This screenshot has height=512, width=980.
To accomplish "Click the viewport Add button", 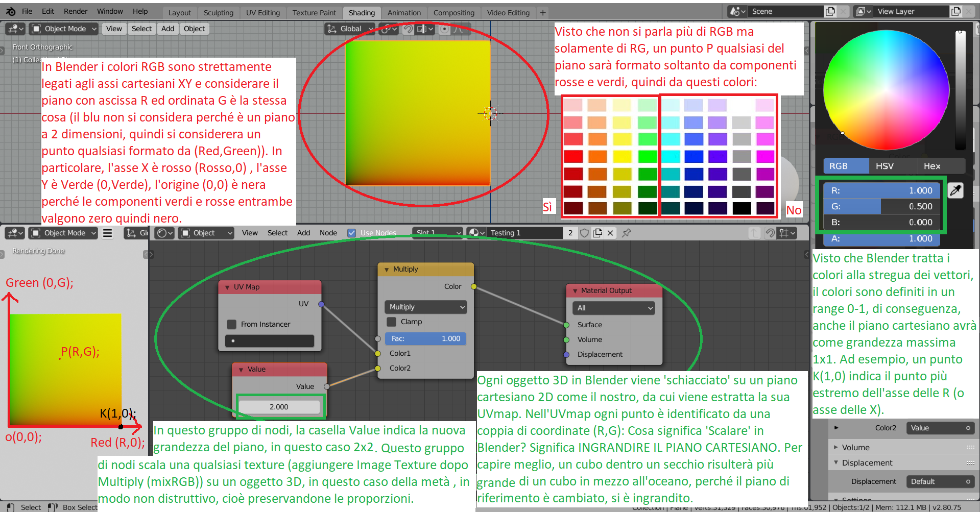I will click(168, 29).
